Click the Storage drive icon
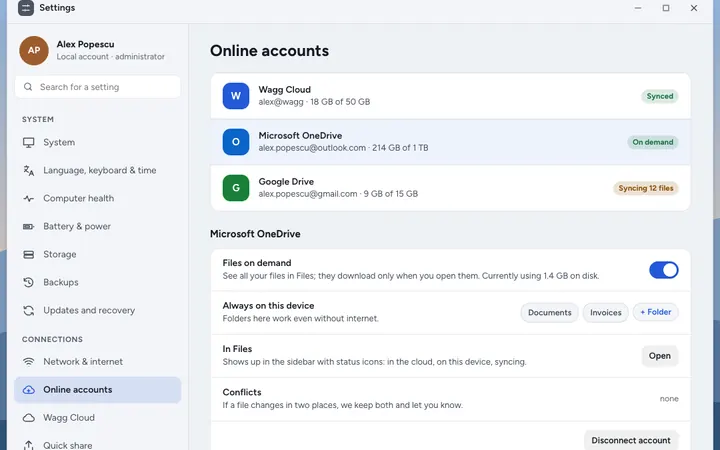Screen dimensions: 720x450 [x=28, y=254]
